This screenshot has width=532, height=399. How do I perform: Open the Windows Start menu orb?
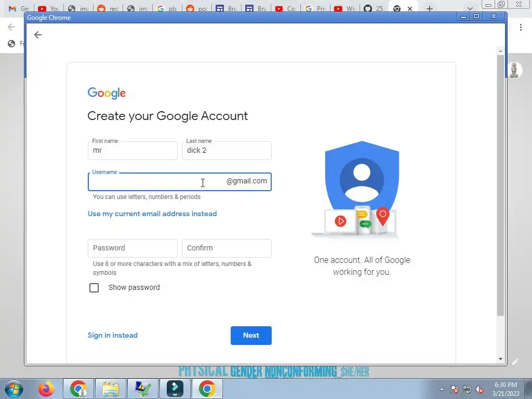click(14, 389)
